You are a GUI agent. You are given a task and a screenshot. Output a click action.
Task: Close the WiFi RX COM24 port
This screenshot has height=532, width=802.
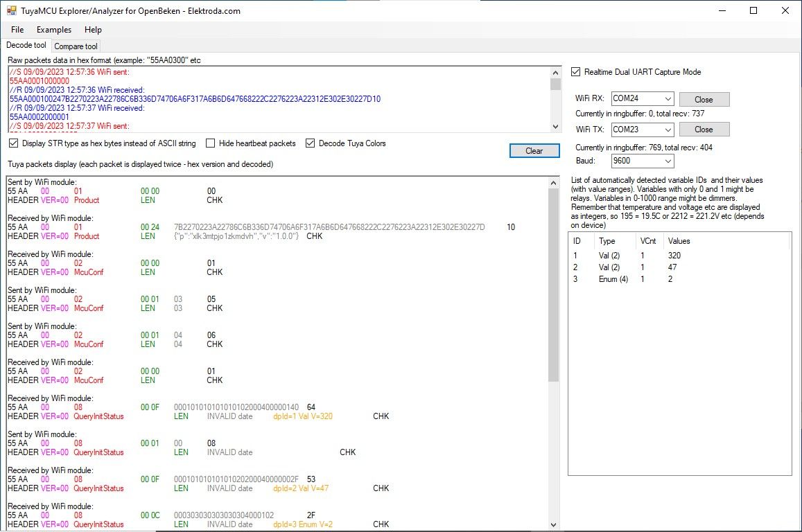[704, 100]
